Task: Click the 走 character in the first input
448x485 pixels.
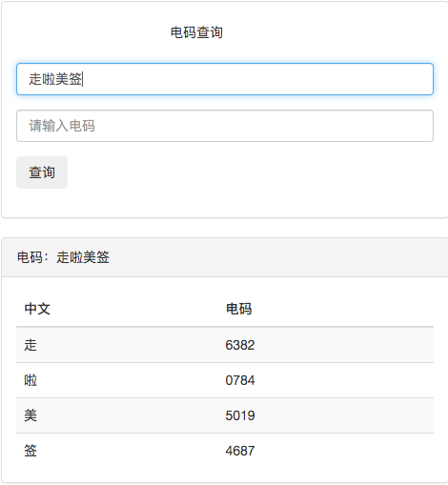Action: [35, 79]
